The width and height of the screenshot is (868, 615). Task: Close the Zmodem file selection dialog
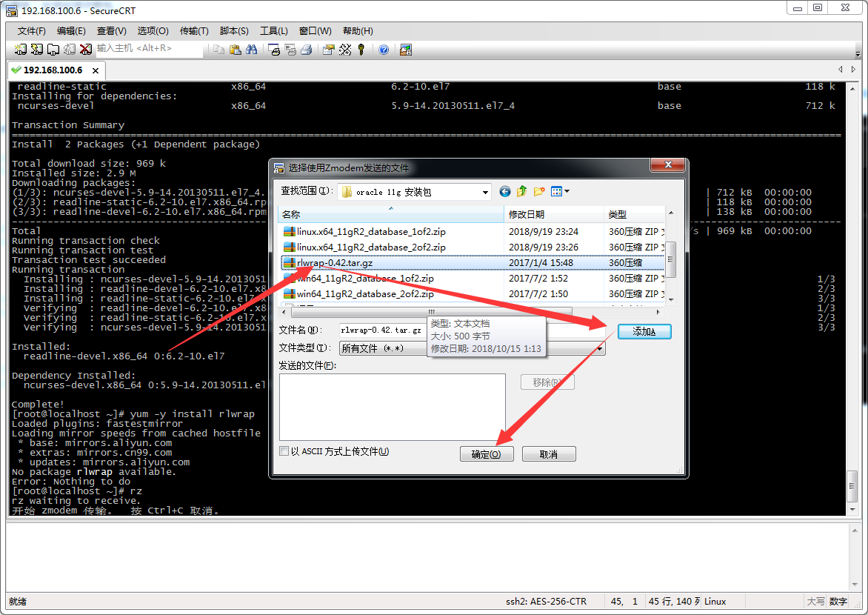coord(667,165)
